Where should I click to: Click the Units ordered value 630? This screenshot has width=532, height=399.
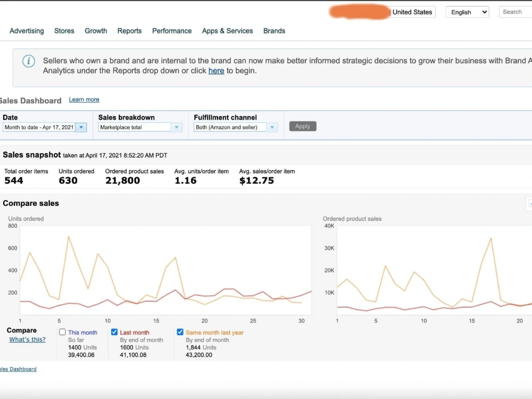(x=68, y=180)
